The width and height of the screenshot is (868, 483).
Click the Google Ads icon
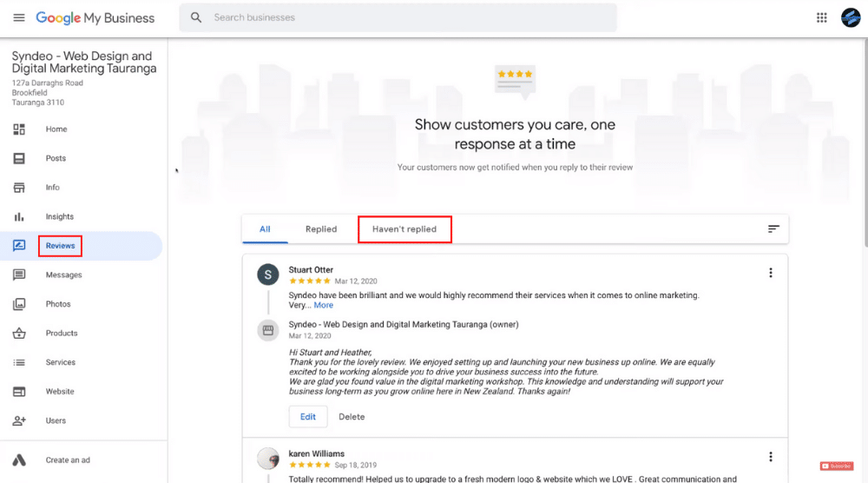[19, 460]
